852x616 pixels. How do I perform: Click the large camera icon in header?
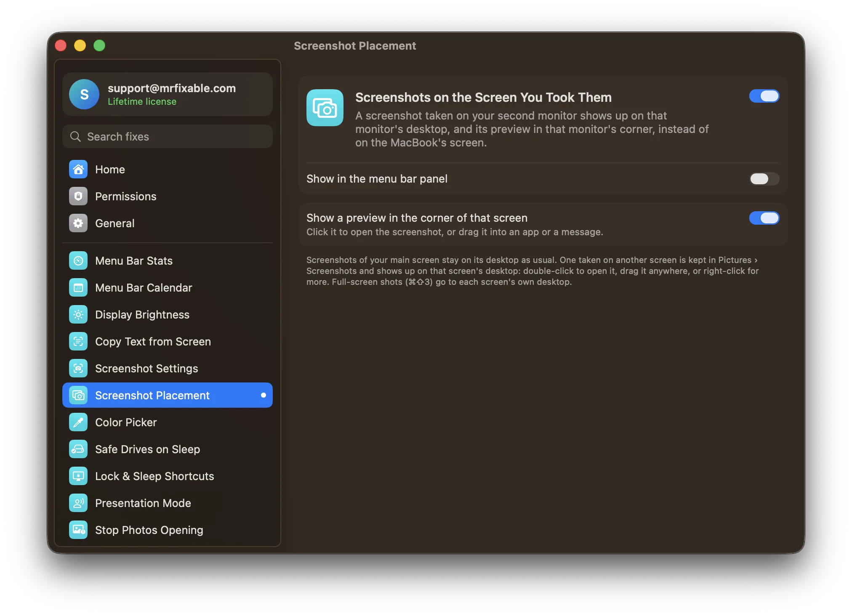tap(325, 108)
